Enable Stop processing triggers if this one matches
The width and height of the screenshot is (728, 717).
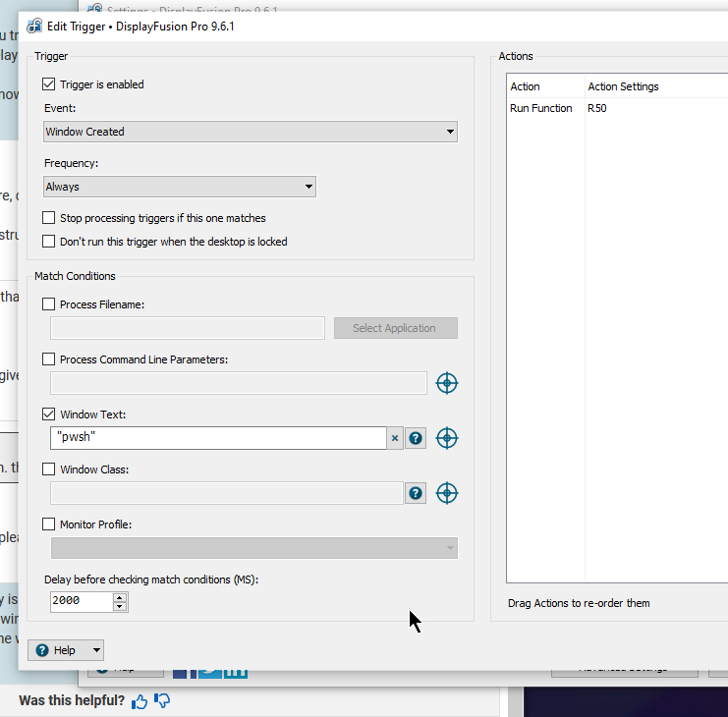[50, 218]
